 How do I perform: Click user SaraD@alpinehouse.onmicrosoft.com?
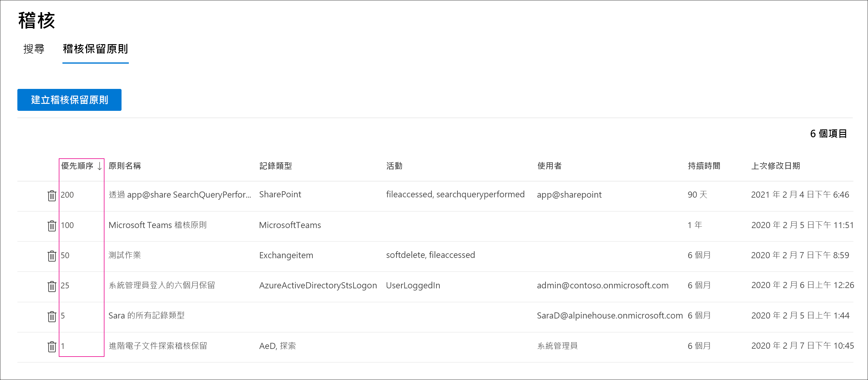[x=609, y=316]
